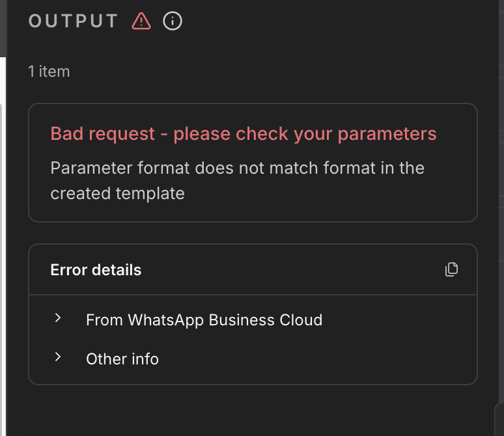Image resolution: width=504 pixels, height=436 pixels.
Task: Click the info circle icon beside OUTPUT
Action: (x=173, y=21)
